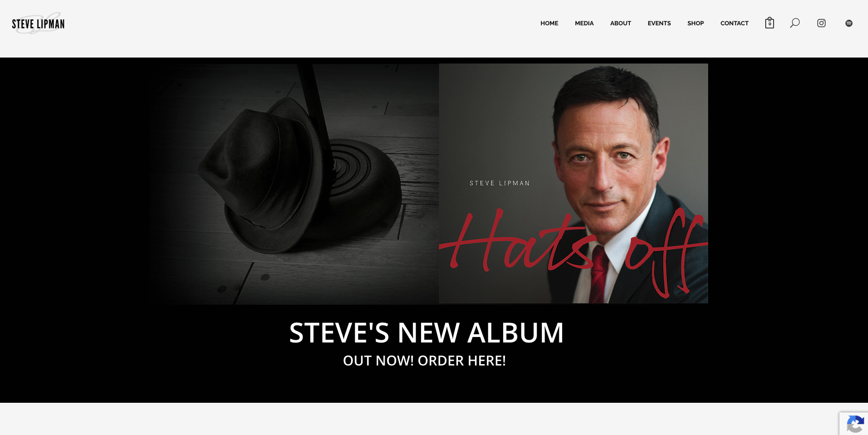The width and height of the screenshot is (868, 435).
Task: Click the 'STEVE'S NEW ALBUM' heading
Action: (426, 332)
